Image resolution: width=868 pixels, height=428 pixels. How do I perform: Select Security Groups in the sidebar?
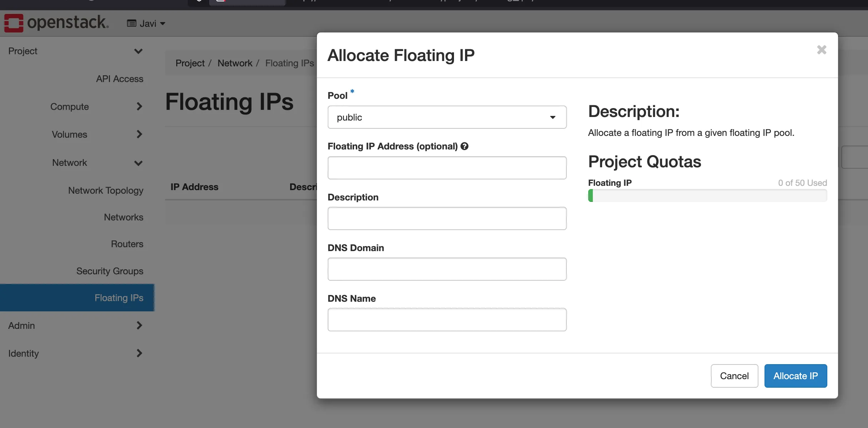pyautogui.click(x=110, y=271)
